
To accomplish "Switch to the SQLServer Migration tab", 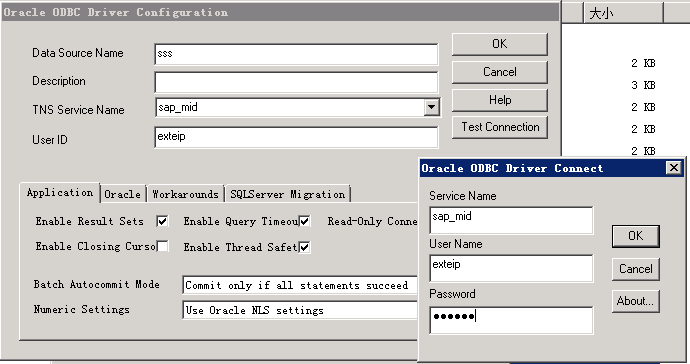I will [288, 194].
